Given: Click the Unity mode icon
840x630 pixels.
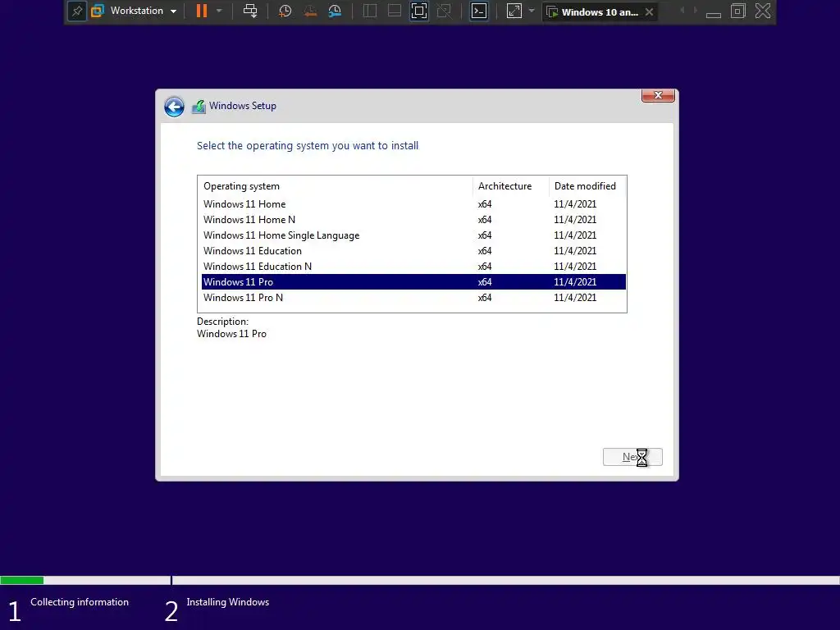Looking at the screenshot, I should [x=444, y=11].
